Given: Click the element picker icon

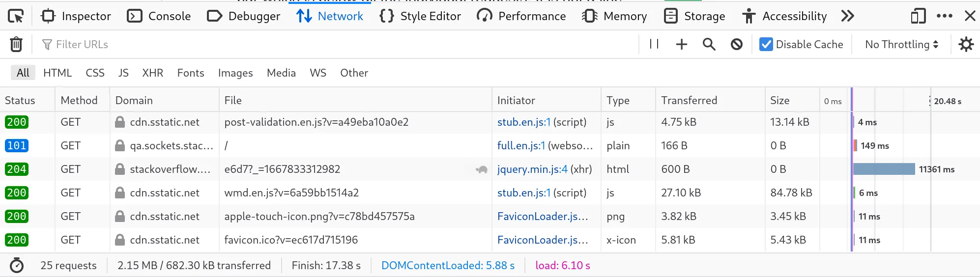Looking at the screenshot, I should point(16,16).
